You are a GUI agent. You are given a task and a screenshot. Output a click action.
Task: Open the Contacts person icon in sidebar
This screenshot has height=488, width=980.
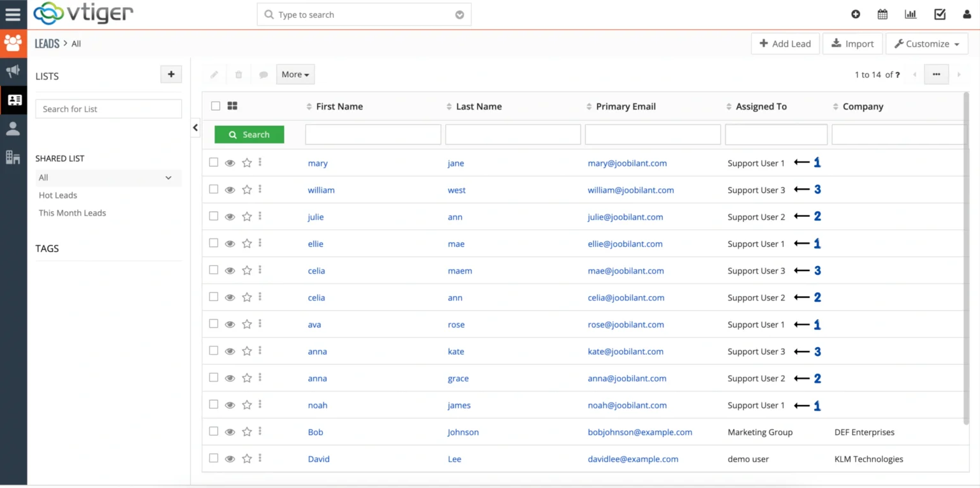(13, 128)
